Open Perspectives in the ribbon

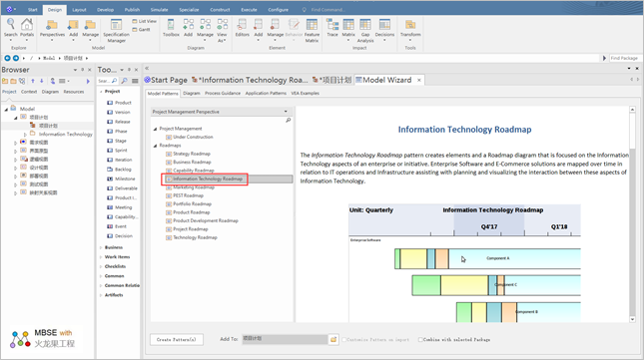click(x=52, y=29)
